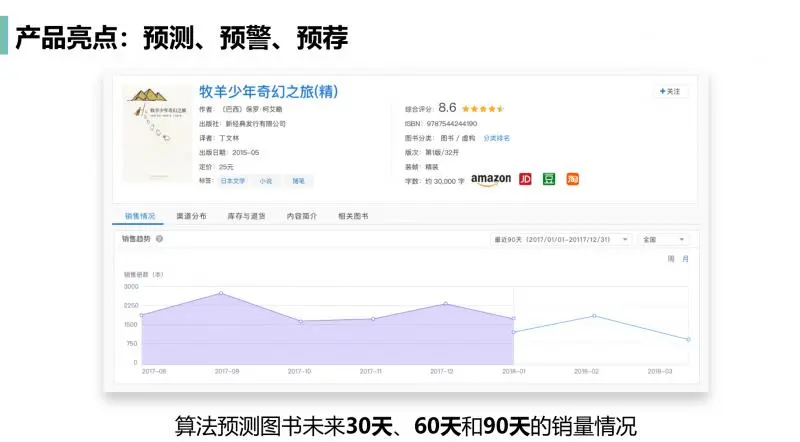This screenshot has width=800, height=442.
Task: Click the y-axis value 3000
Action: [131, 287]
